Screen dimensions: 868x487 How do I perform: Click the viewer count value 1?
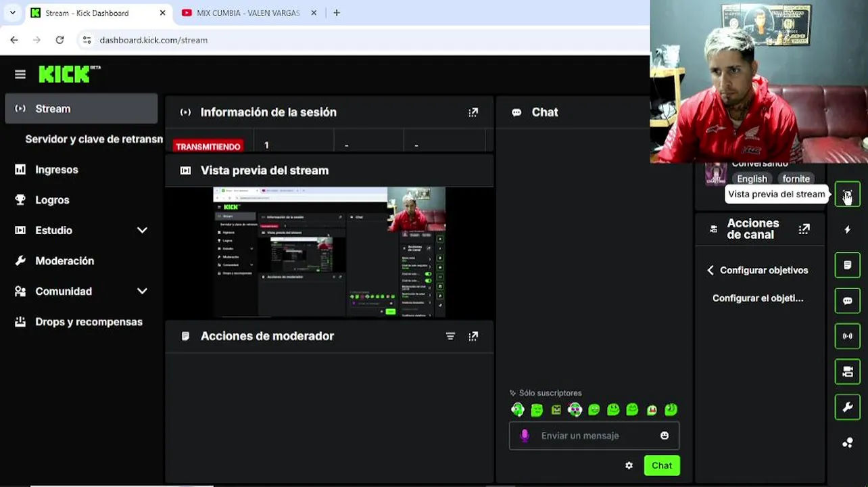[x=266, y=145]
